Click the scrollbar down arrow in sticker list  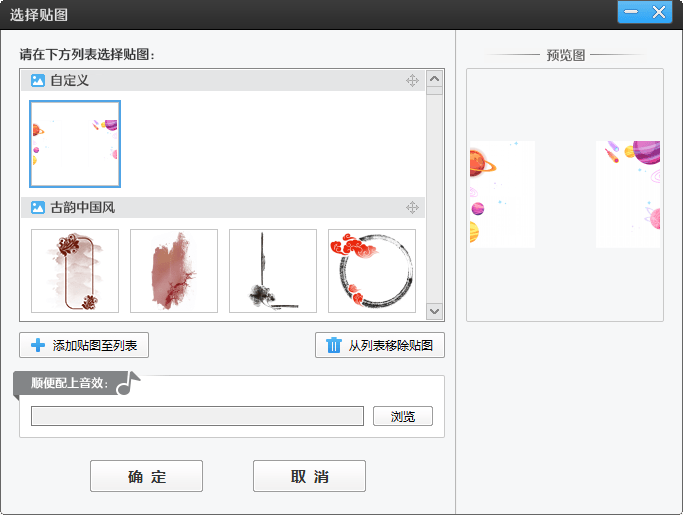click(x=434, y=312)
